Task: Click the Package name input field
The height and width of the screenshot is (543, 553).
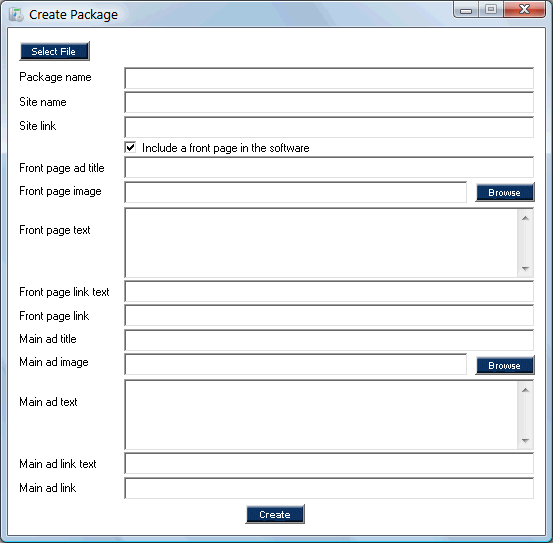Action: pos(329,78)
